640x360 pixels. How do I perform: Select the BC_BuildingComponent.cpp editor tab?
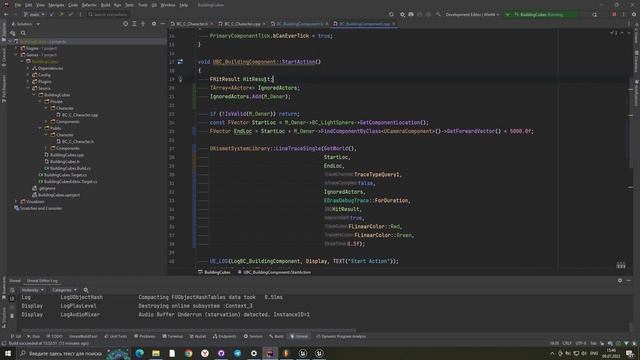[x=364, y=24]
